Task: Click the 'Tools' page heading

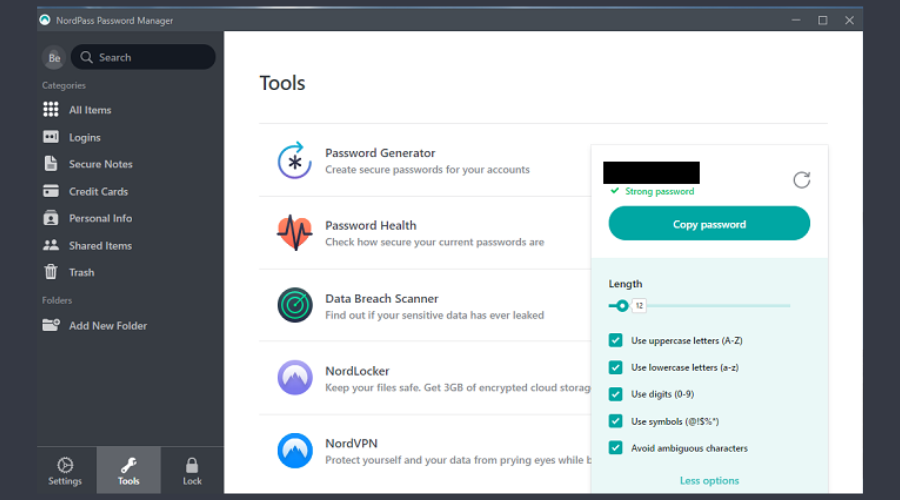Action: 282,83
